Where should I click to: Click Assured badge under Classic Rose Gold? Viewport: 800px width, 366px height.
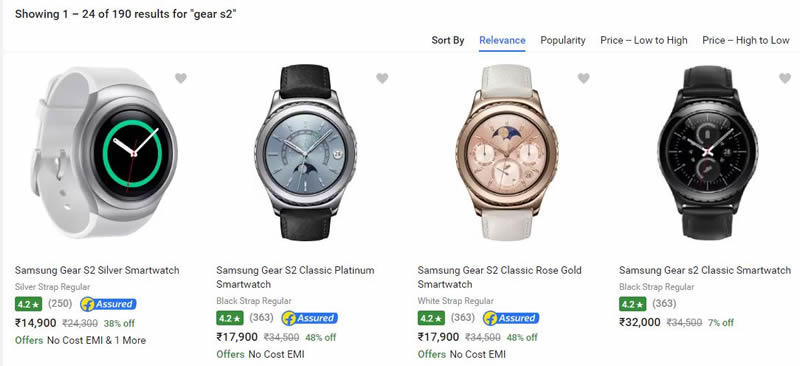(511, 318)
